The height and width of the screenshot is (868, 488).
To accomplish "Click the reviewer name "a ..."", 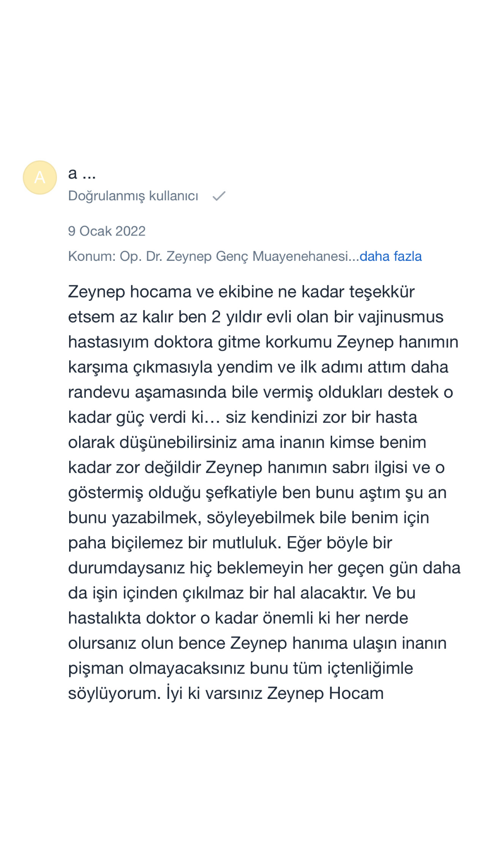I will point(82,173).
